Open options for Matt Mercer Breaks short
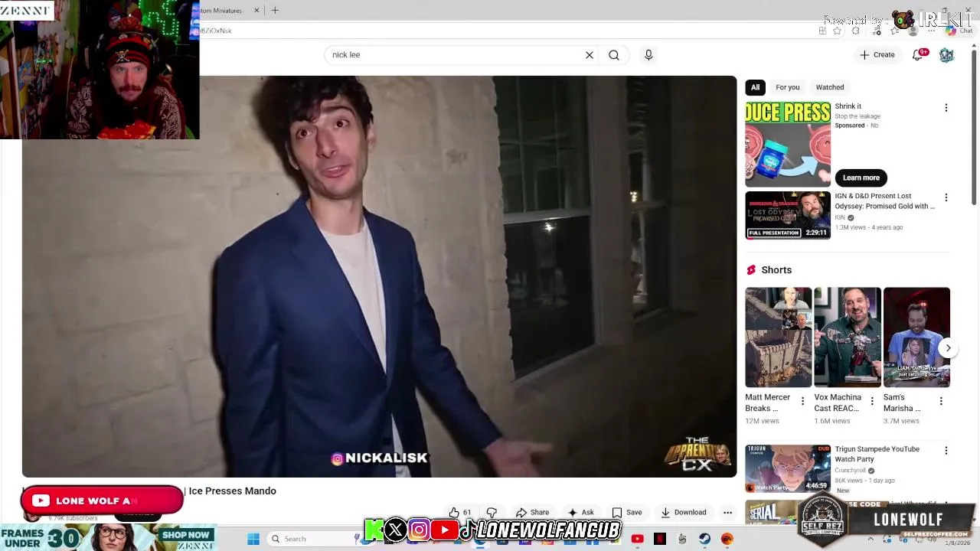The height and width of the screenshot is (551, 980). [x=803, y=401]
